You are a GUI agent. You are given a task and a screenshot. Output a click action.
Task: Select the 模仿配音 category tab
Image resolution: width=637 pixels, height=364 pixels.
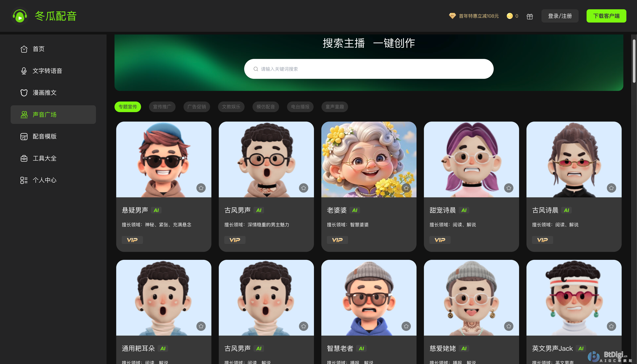(265, 107)
